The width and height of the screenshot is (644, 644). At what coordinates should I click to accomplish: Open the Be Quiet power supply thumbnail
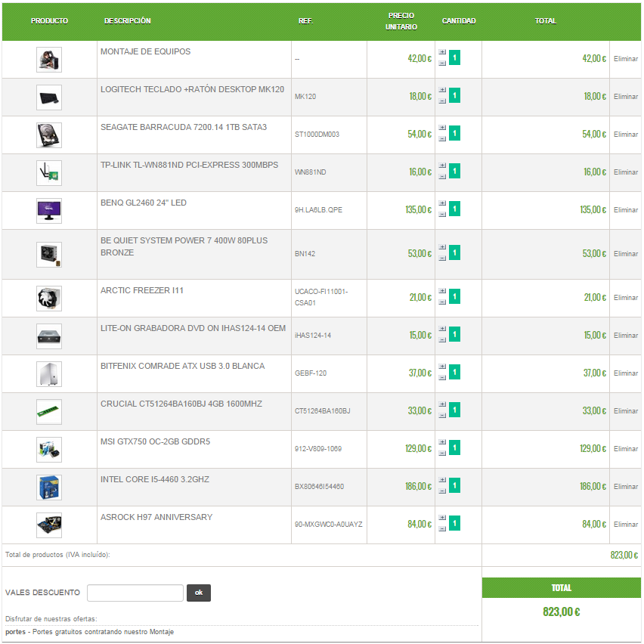49,255
